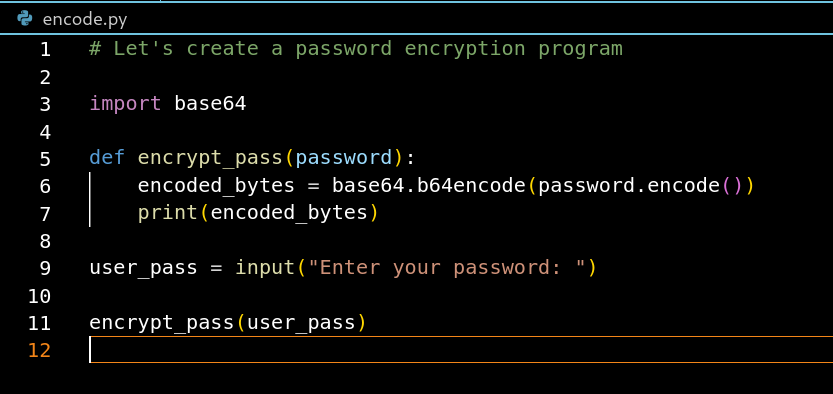Click the print call on line 7
This screenshot has width=833, height=394.
pos(168,213)
